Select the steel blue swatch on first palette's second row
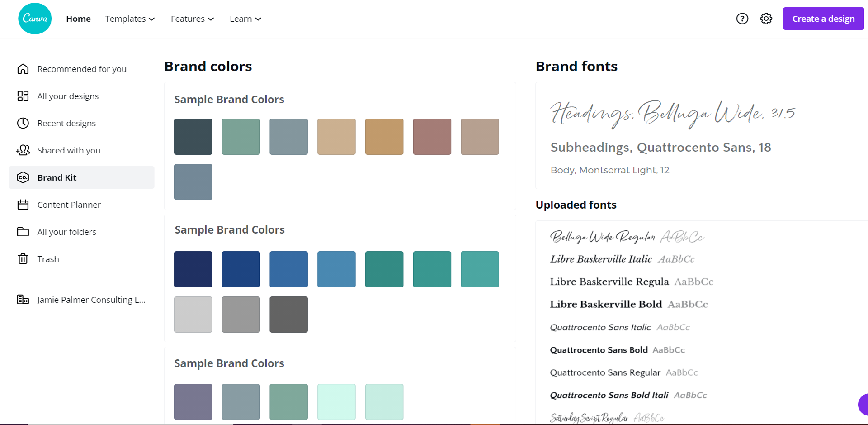The width and height of the screenshot is (868, 425). 193,182
